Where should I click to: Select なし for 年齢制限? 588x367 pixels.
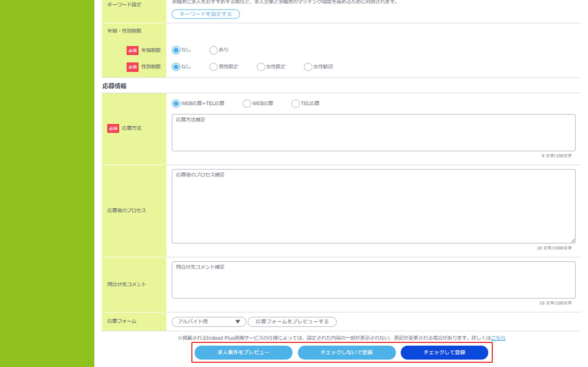(x=176, y=50)
